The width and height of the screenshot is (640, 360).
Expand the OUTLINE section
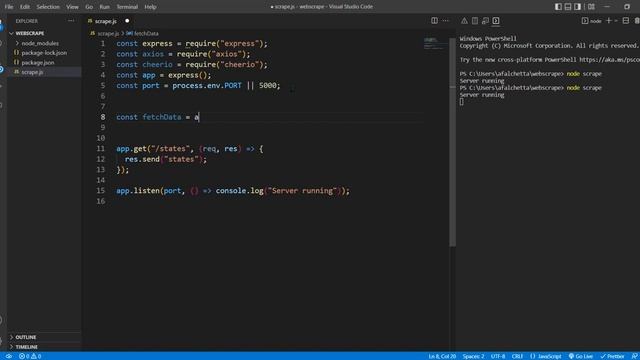[26, 337]
